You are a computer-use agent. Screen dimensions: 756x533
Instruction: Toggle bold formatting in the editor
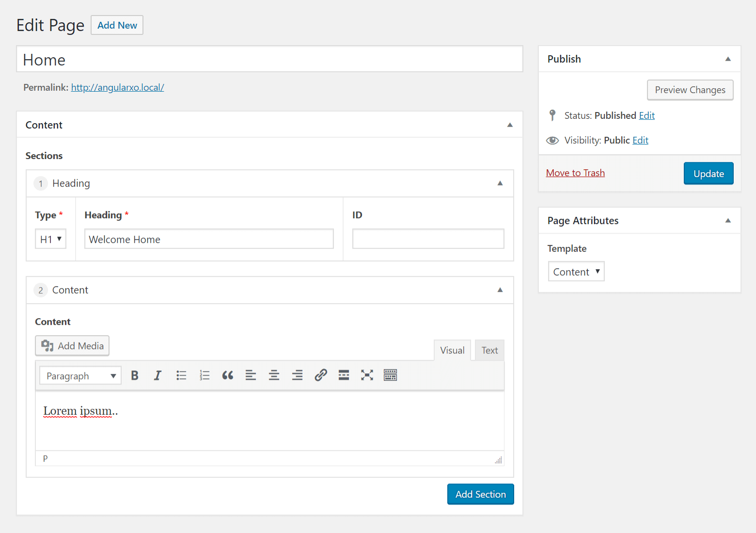click(x=135, y=375)
